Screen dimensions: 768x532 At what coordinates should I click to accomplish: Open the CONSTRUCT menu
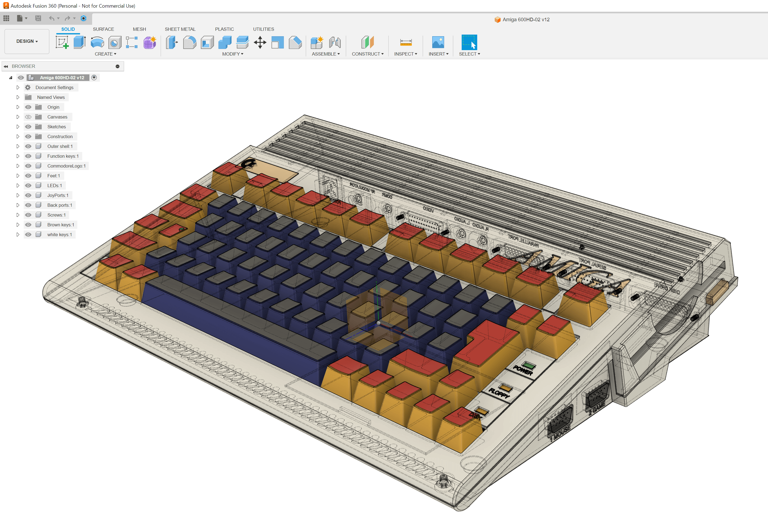(367, 54)
